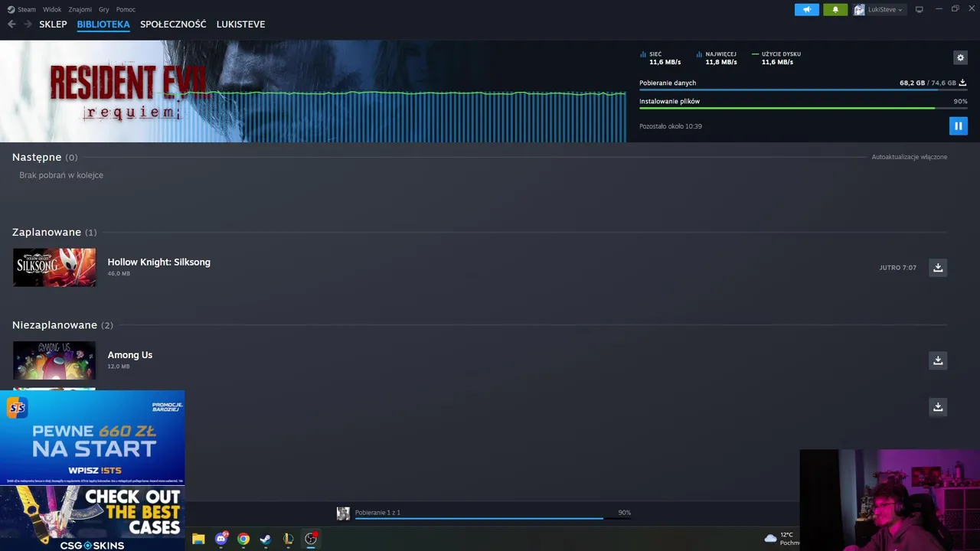Open the Znajomi menu

coord(80,9)
